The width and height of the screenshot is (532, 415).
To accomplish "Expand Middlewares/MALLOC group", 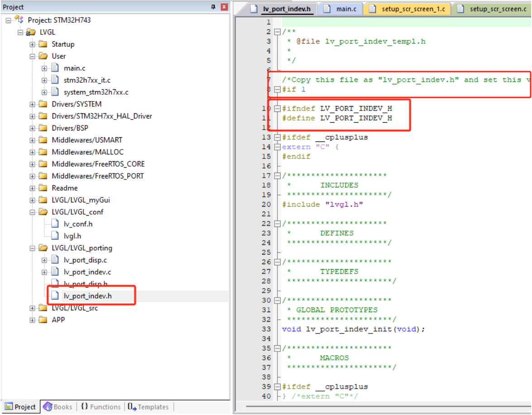I will pyautogui.click(x=32, y=153).
